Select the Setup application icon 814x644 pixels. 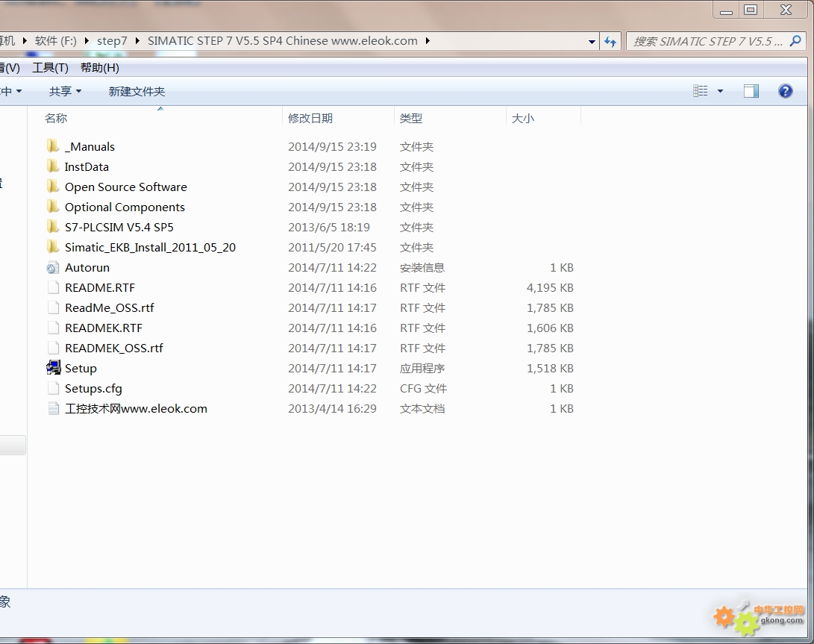tap(53, 368)
